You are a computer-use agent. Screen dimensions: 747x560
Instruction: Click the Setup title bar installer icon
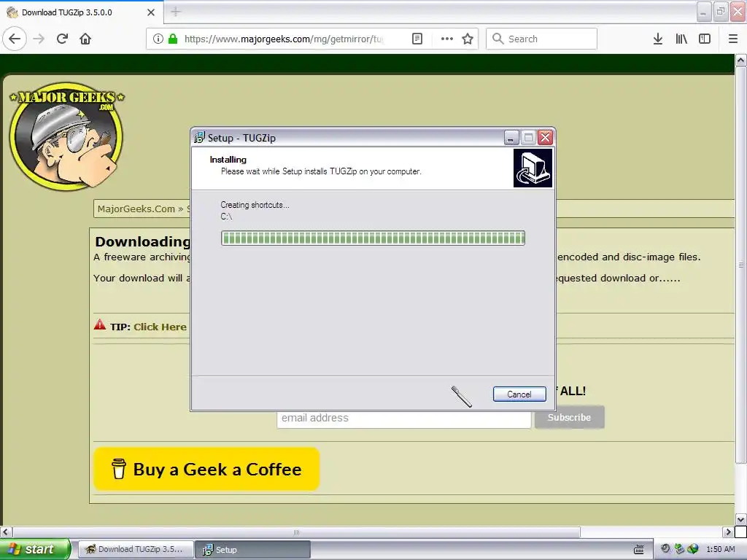(x=199, y=138)
